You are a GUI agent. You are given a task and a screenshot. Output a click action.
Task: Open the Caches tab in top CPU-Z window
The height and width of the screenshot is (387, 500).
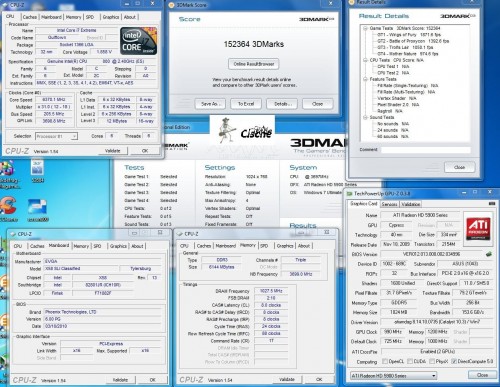click(x=30, y=17)
